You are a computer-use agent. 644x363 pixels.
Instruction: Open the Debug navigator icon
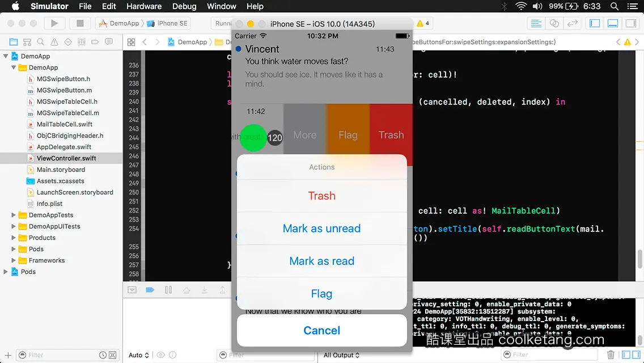coord(82,42)
